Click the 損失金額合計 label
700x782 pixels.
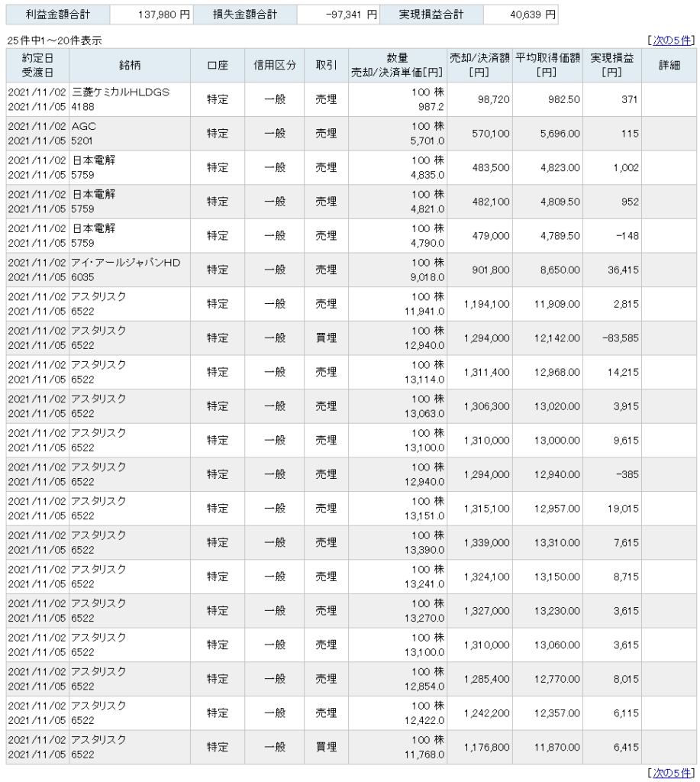point(245,15)
